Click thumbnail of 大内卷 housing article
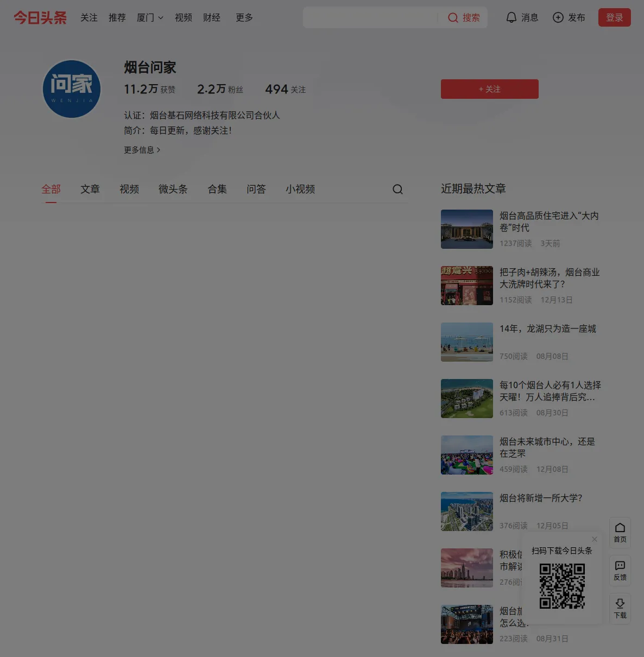This screenshot has width=644, height=657. click(467, 229)
